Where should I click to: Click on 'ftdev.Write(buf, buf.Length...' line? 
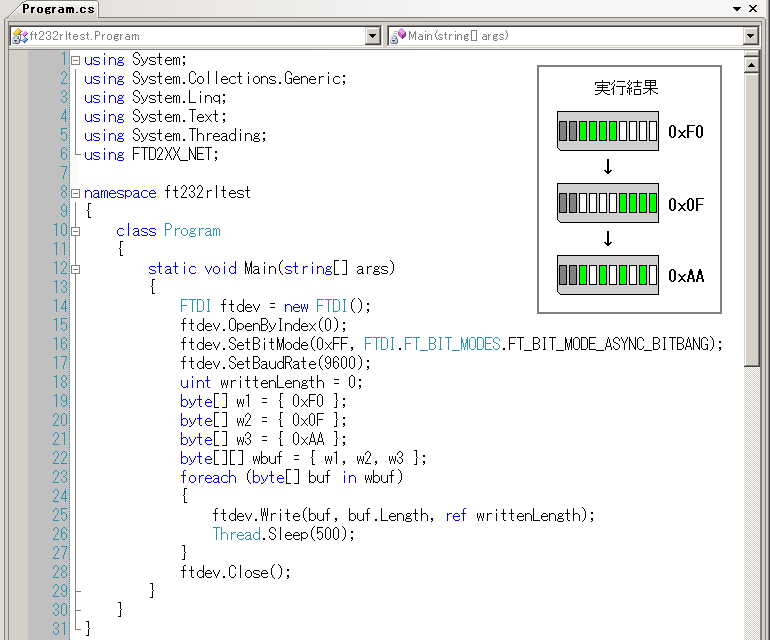[403, 516]
